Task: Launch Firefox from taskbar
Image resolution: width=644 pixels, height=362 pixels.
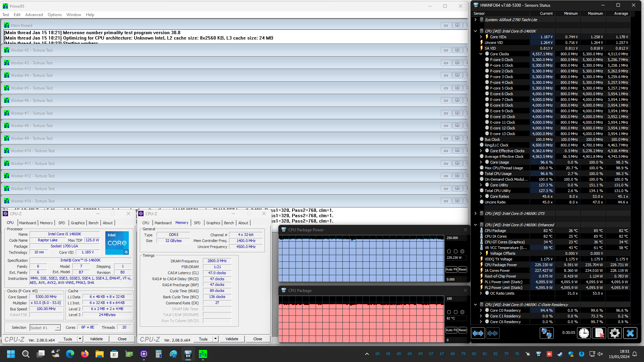Action: pyautogui.click(x=85, y=354)
